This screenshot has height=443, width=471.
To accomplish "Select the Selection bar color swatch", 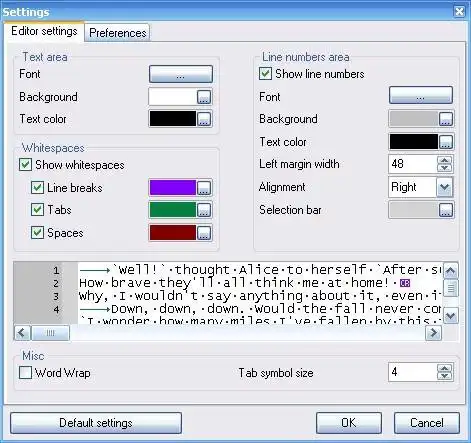I will point(414,210).
